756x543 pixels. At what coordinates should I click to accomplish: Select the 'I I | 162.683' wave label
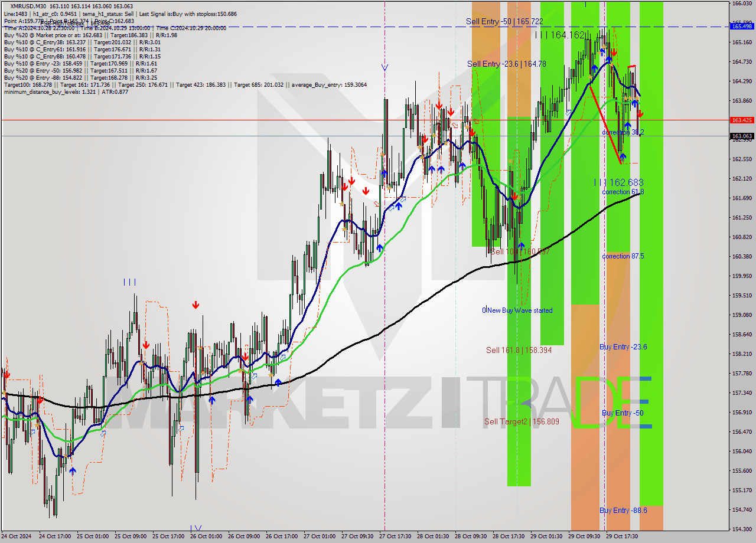click(619, 183)
